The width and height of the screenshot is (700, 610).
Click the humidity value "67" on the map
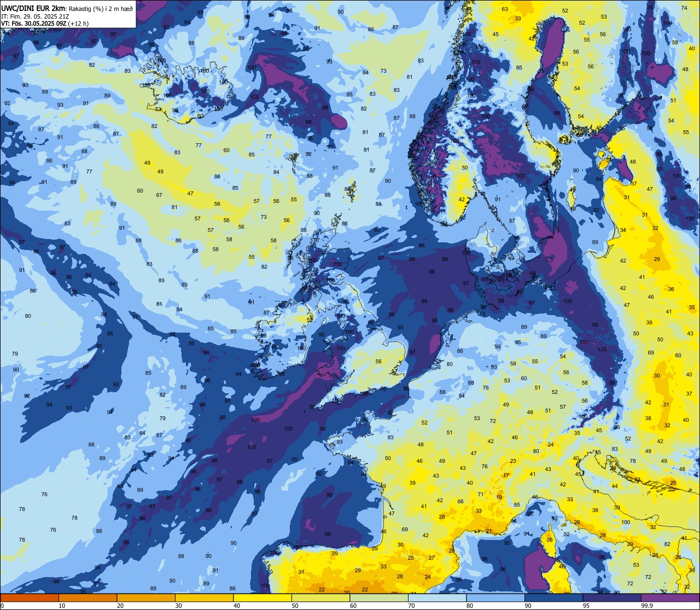[159, 195]
